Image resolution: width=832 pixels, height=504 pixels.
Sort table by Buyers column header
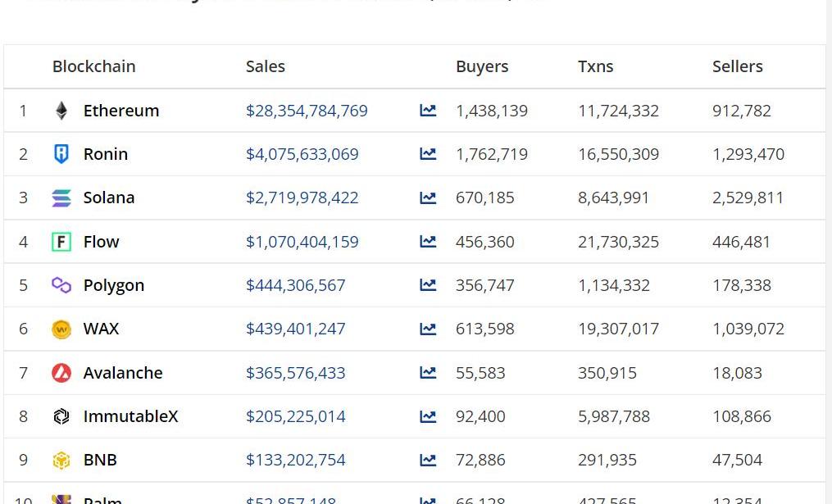pos(482,66)
